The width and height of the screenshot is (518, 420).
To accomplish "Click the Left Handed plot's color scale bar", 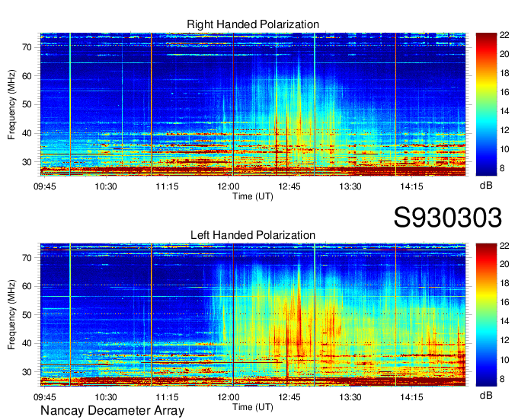I will click(486, 315).
